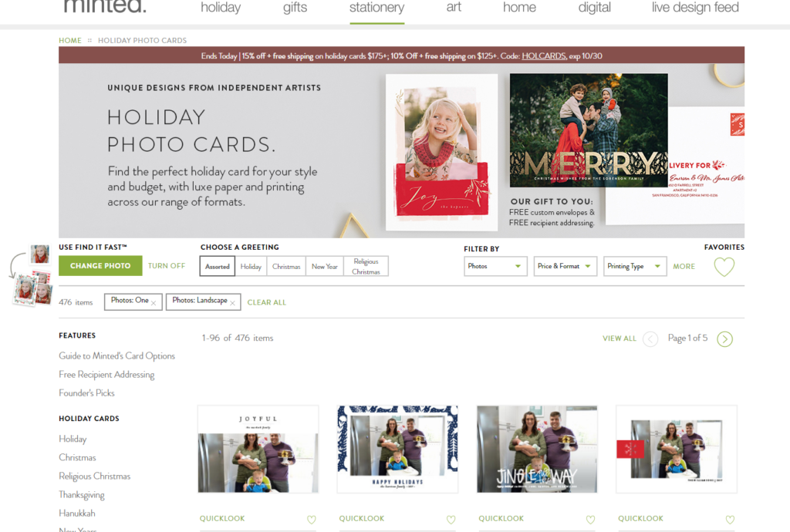This screenshot has width=790, height=532.
Task: Click the Clear All link
Action: [x=266, y=302]
